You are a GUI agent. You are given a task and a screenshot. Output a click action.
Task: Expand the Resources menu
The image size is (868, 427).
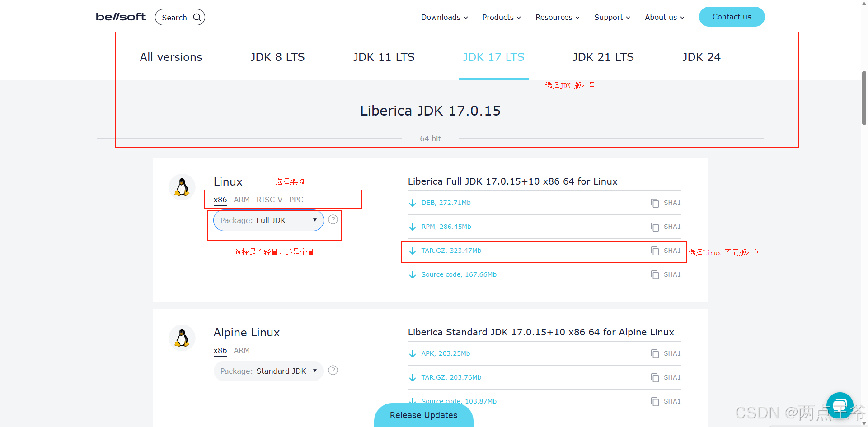pos(558,17)
